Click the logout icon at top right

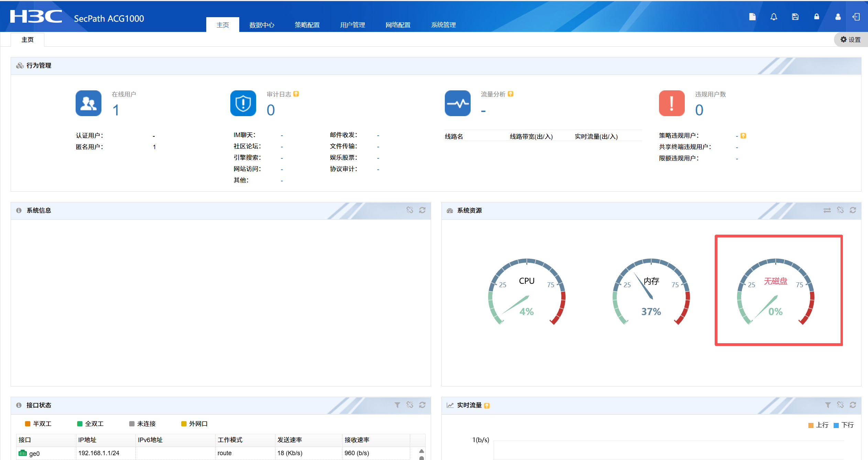[x=856, y=17]
